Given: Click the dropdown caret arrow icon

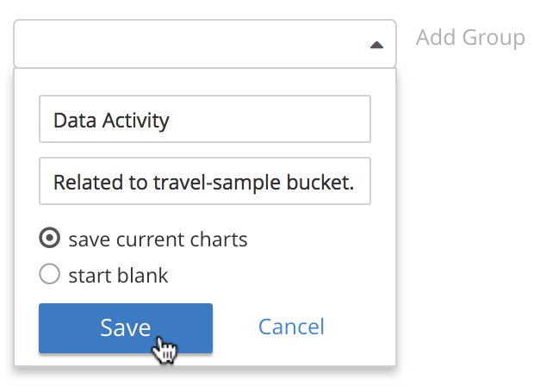Looking at the screenshot, I should point(376,45).
